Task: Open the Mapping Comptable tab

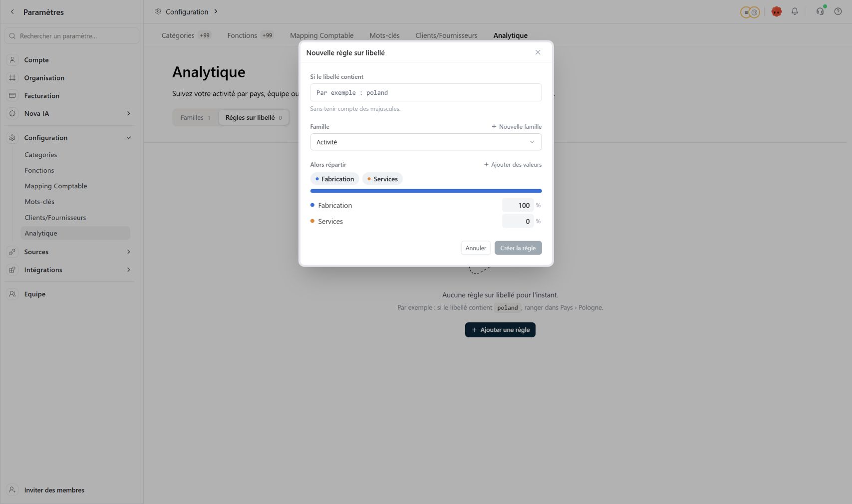Action: tap(321, 35)
